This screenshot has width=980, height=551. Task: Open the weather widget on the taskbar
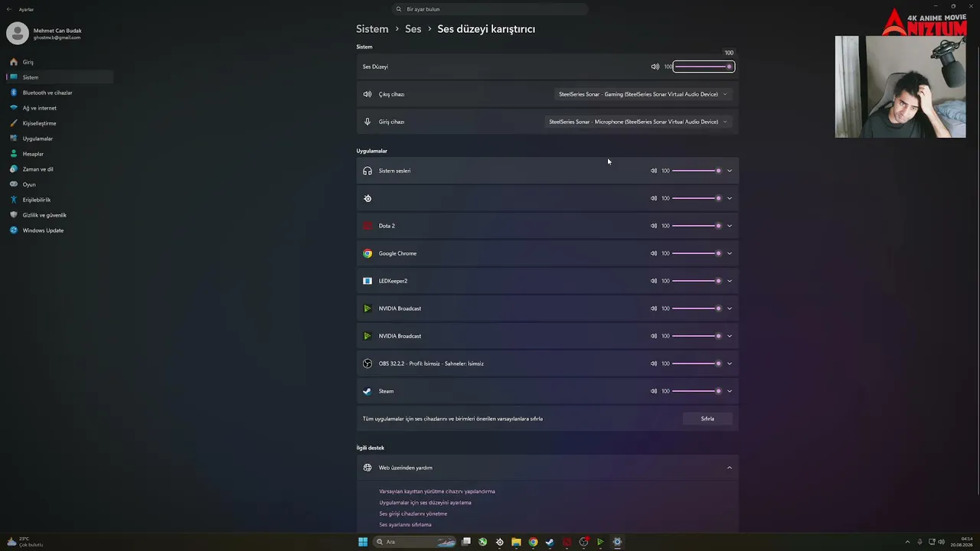pyautogui.click(x=24, y=542)
